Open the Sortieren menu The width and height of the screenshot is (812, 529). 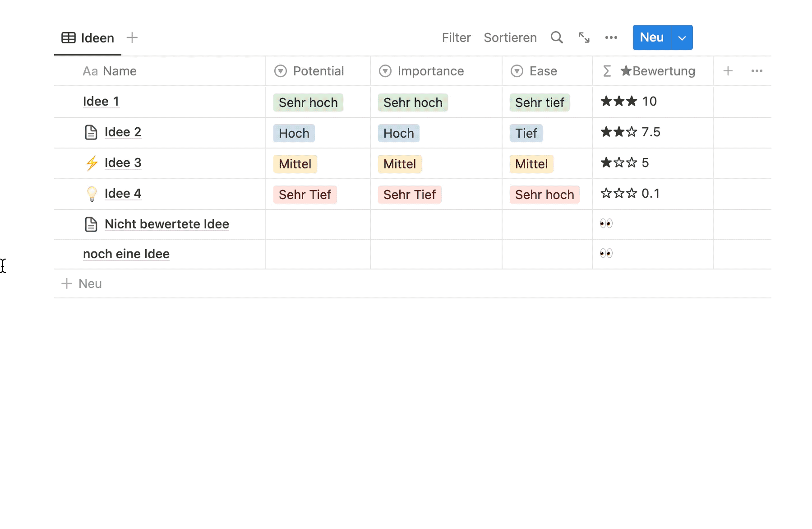pyautogui.click(x=510, y=37)
